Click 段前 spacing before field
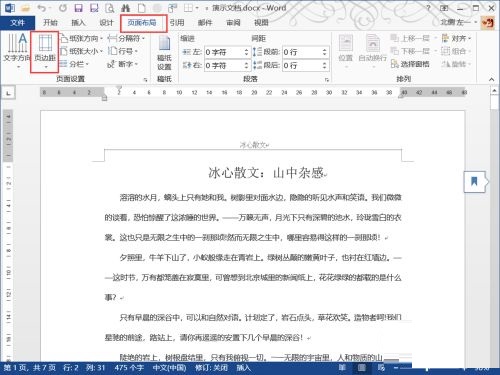The image size is (500, 375). pos(302,52)
